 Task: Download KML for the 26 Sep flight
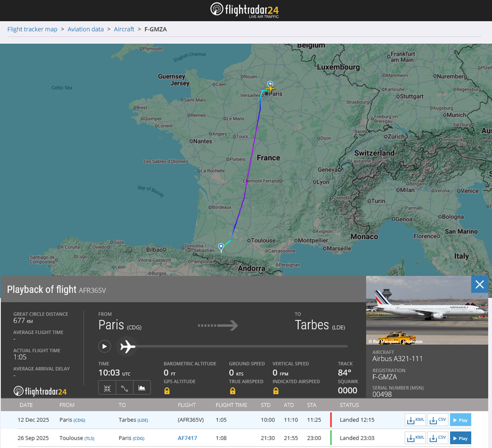[415, 438]
